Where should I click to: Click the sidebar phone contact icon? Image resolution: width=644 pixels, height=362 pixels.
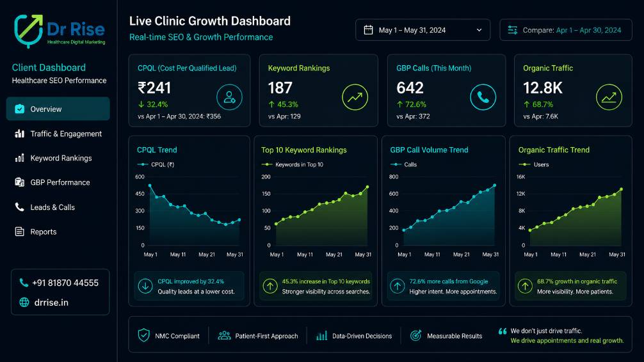(x=24, y=283)
